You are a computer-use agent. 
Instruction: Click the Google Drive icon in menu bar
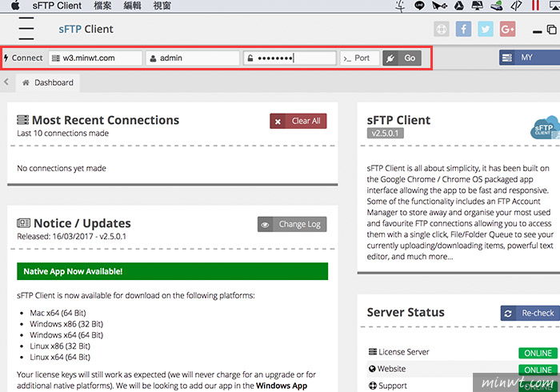point(459,6)
